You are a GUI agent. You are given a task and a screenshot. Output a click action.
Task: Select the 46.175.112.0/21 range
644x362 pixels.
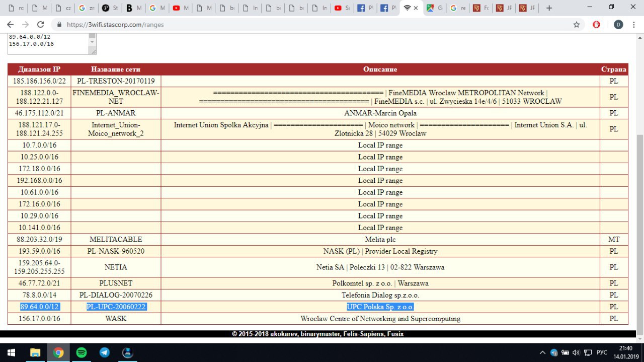40,113
